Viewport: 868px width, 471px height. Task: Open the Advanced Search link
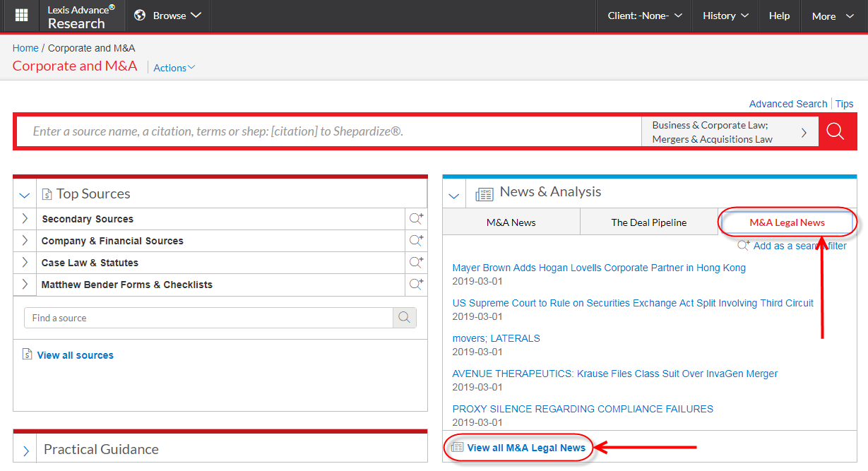pyautogui.click(x=788, y=104)
